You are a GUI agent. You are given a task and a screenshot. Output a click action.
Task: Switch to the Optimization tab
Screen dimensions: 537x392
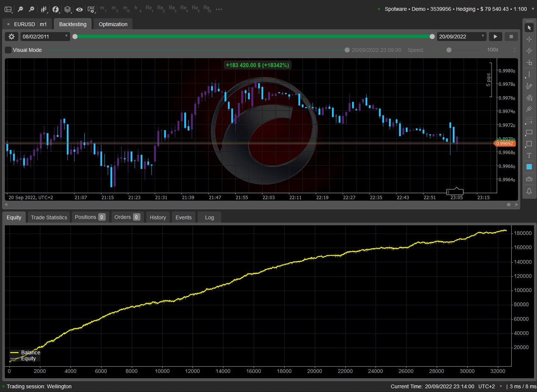[x=113, y=24]
